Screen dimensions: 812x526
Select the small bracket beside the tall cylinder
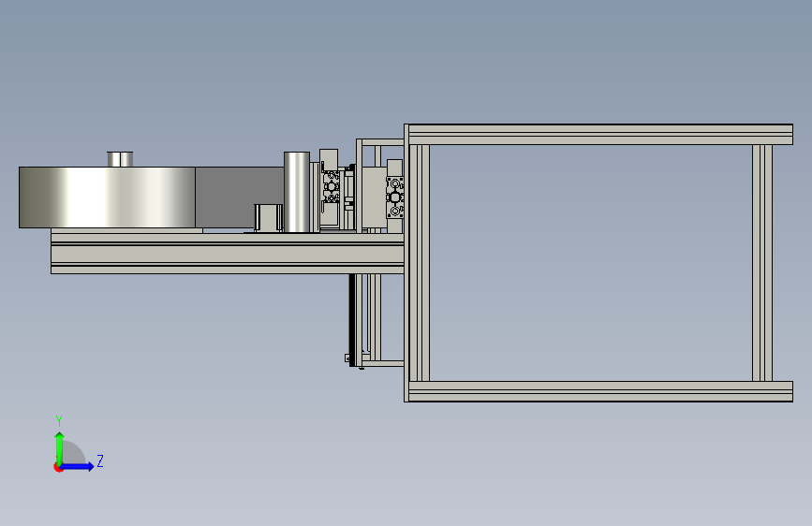pos(268,218)
